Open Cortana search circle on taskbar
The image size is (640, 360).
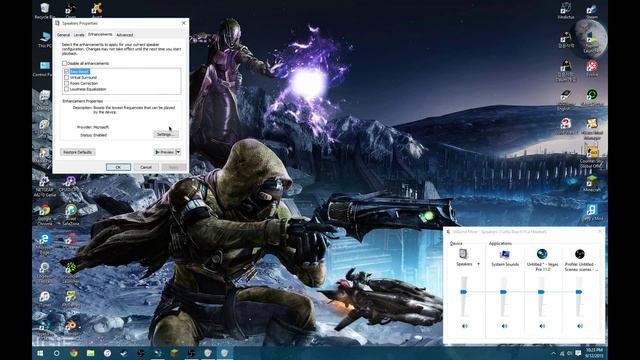56,353
